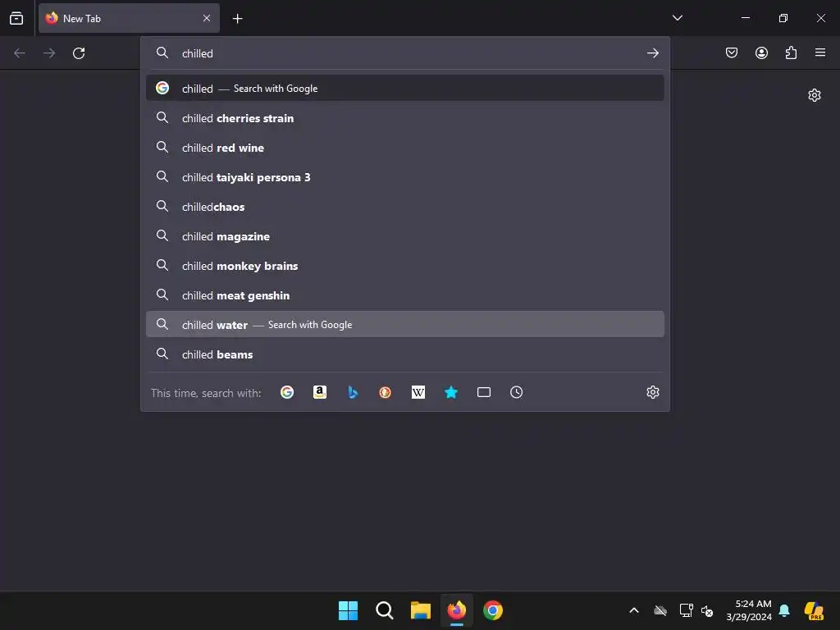This screenshot has height=630, width=840.
Task: Open the notification bell in taskbar
Action: click(784, 610)
